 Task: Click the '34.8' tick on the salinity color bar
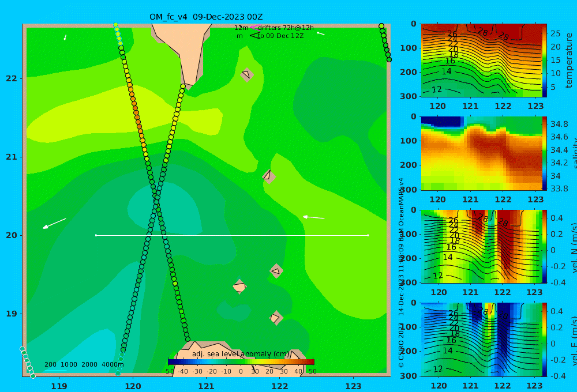coord(559,124)
